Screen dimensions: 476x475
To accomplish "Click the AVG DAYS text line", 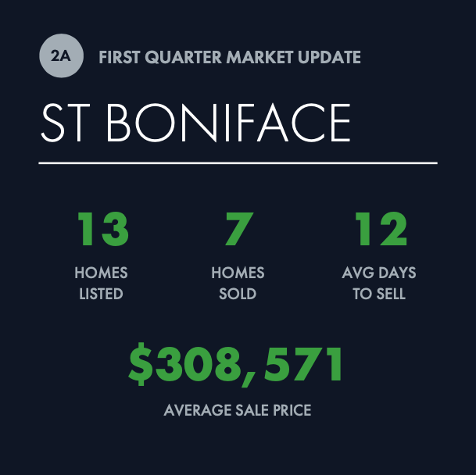I will pos(379,273).
